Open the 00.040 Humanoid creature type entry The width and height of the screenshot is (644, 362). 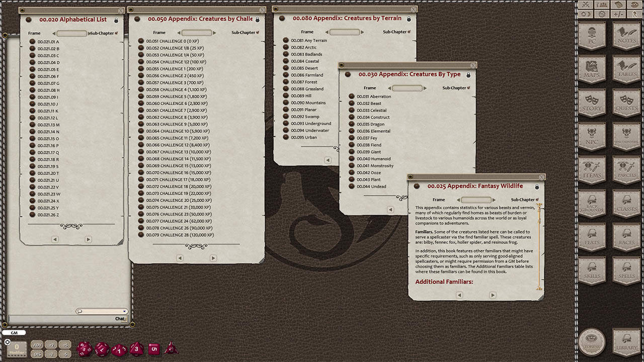(373, 158)
